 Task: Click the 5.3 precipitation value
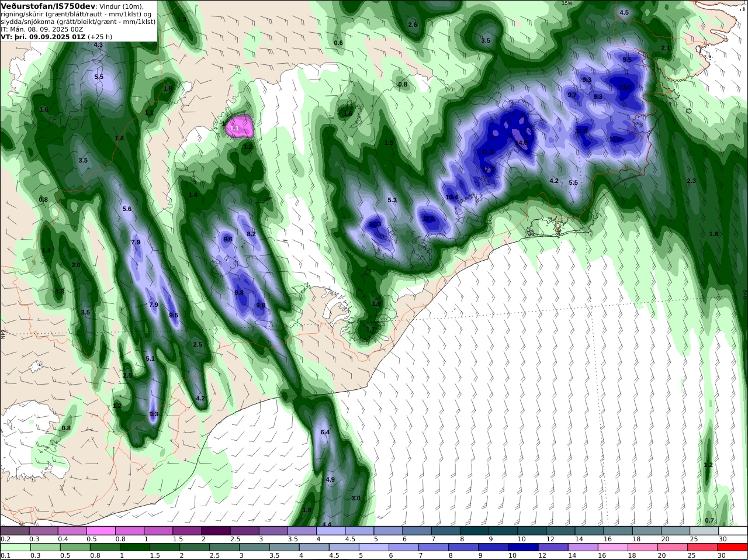coord(392,200)
